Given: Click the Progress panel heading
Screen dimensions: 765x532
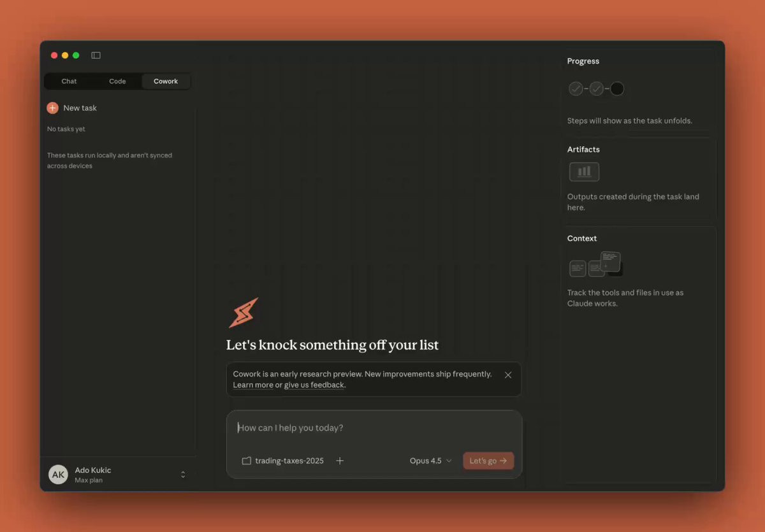Looking at the screenshot, I should tap(583, 61).
